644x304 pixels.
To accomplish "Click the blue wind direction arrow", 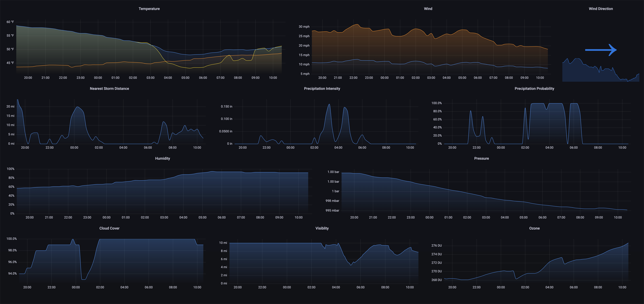I will (x=601, y=50).
